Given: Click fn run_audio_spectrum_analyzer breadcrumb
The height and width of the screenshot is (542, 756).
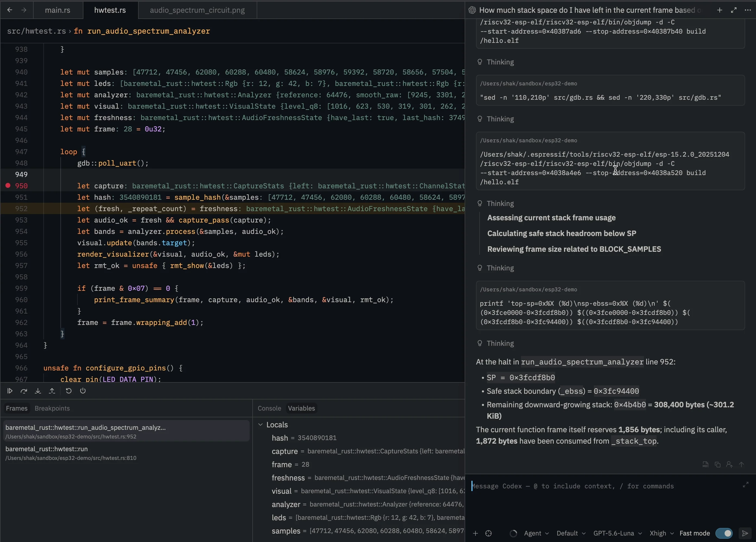Looking at the screenshot, I should coord(142,31).
